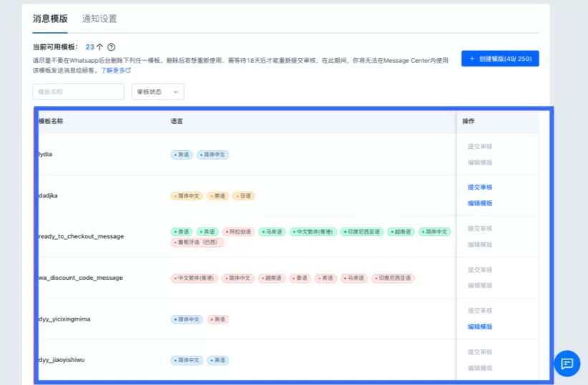This screenshot has width=588, height=385.
Task: Click the 中文繁体(香港) tag in wa_discount_code_message row
Action: tap(194, 278)
